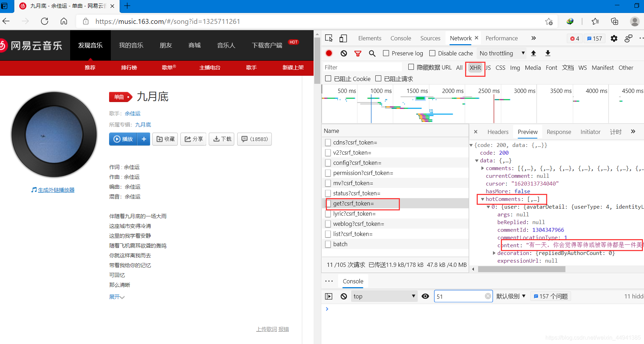Filter requests by XHR type
The width and height of the screenshot is (644, 344).
[x=475, y=68]
